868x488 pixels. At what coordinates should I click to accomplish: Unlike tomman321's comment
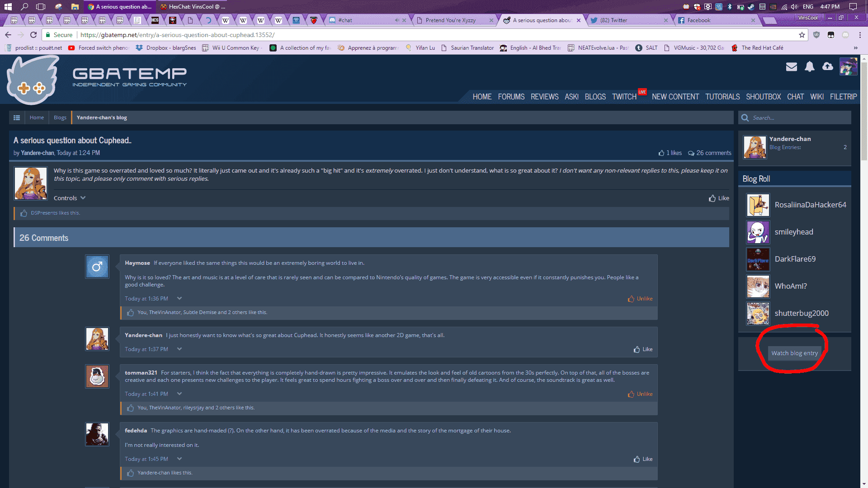[640, 394]
